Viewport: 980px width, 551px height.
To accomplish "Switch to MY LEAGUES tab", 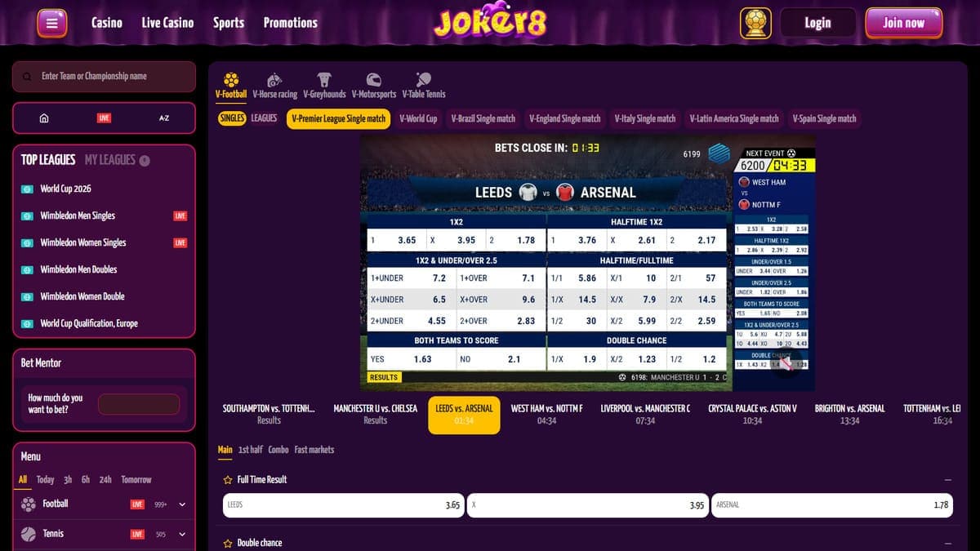I will (110, 160).
